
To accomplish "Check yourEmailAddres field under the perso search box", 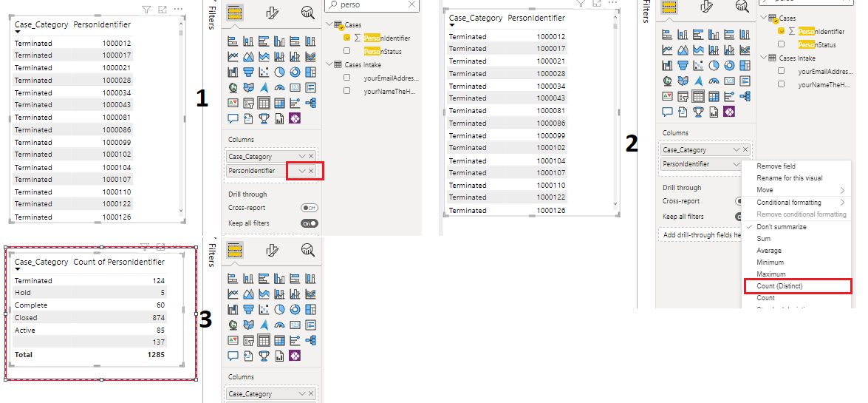I will pos(346,78).
